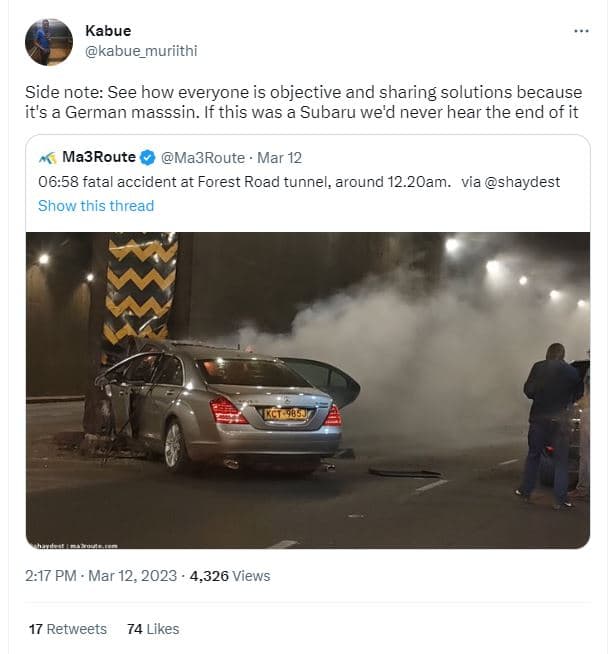Image resolution: width=616 pixels, height=654 pixels.
Task: Click the car's yellow license plate in photo
Action: [x=286, y=414]
